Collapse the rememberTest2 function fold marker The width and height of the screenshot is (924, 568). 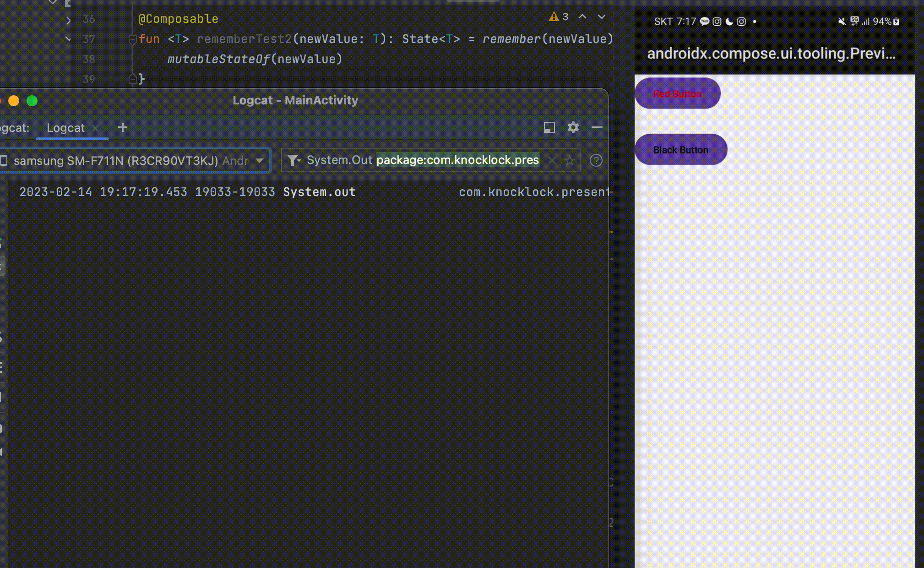[x=132, y=39]
